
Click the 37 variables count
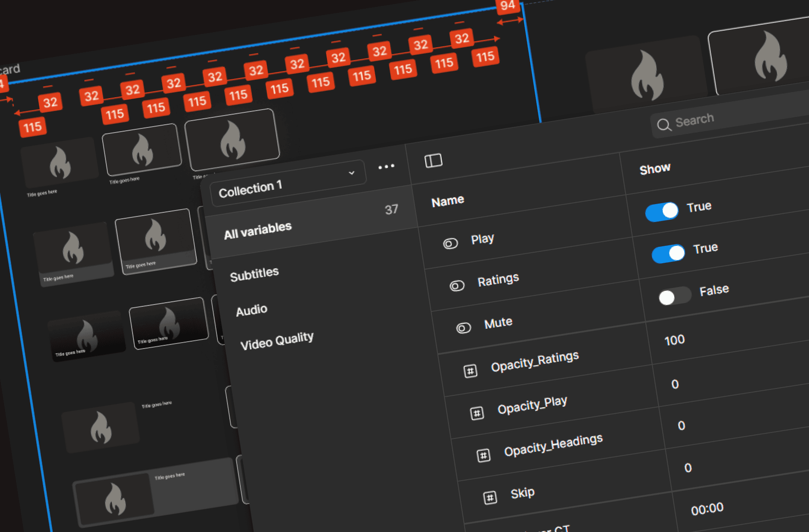pos(391,210)
